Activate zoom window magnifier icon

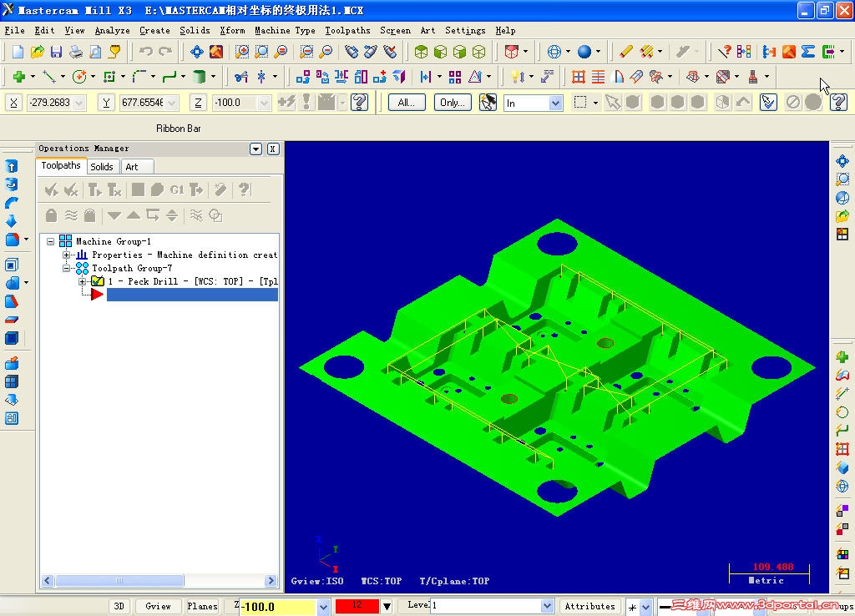point(241,52)
